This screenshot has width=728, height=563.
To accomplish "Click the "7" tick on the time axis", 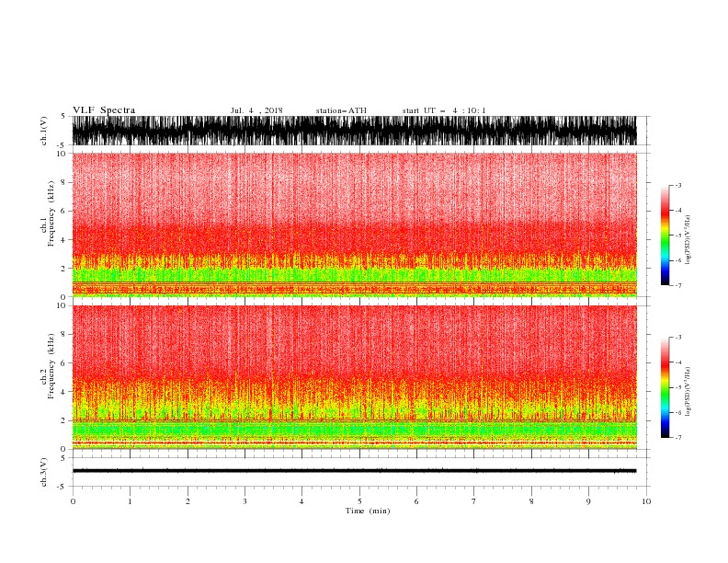I will pos(474,501).
